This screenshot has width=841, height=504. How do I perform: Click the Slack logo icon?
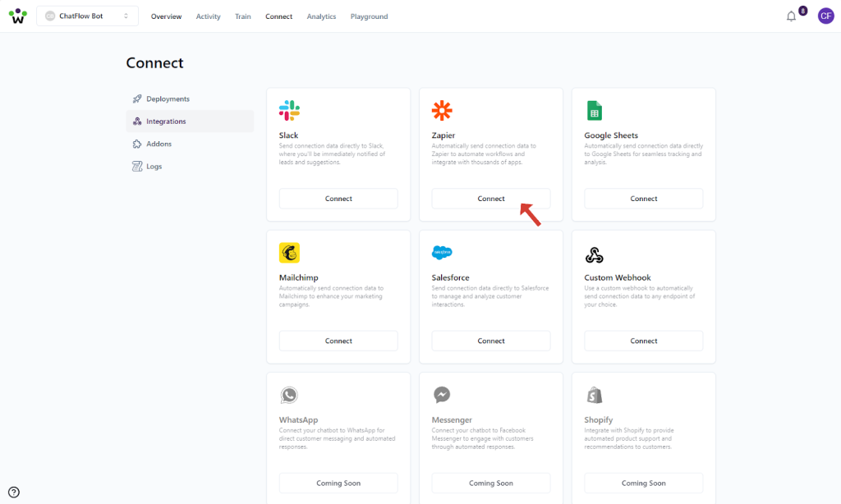click(289, 111)
